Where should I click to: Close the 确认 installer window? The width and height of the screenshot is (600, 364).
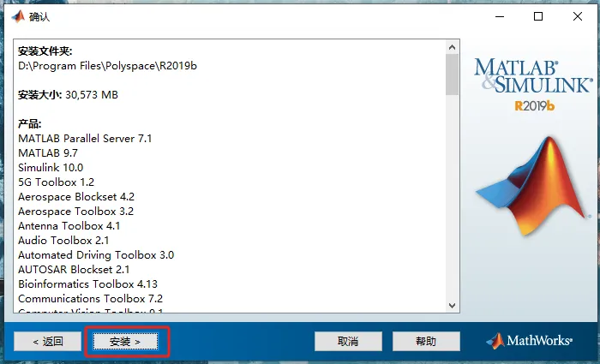(578, 16)
